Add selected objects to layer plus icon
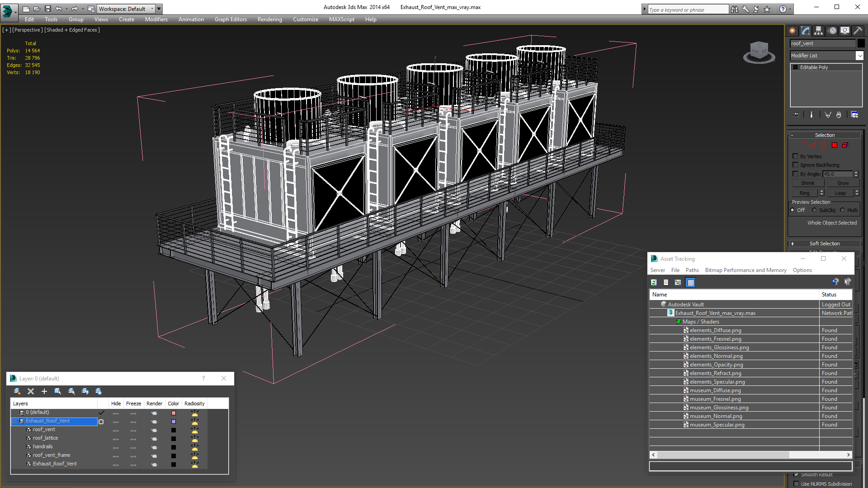Image resolution: width=868 pixels, height=488 pixels. click(44, 391)
